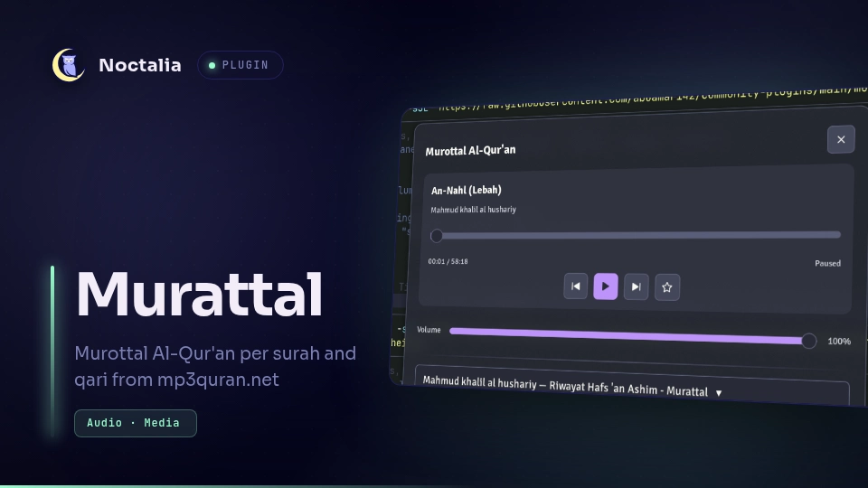The height and width of the screenshot is (488, 868).
Task: Click the Audio · Media tag
Action: tap(135, 423)
